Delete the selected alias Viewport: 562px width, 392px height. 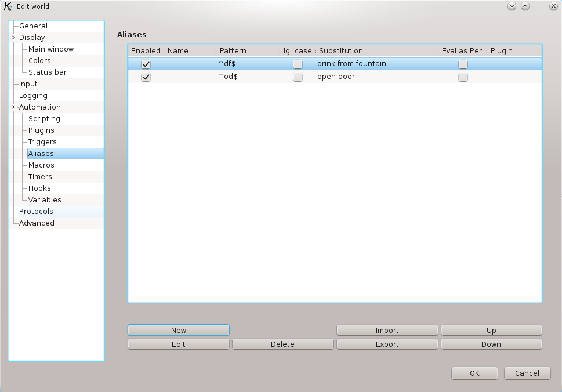pos(282,344)
